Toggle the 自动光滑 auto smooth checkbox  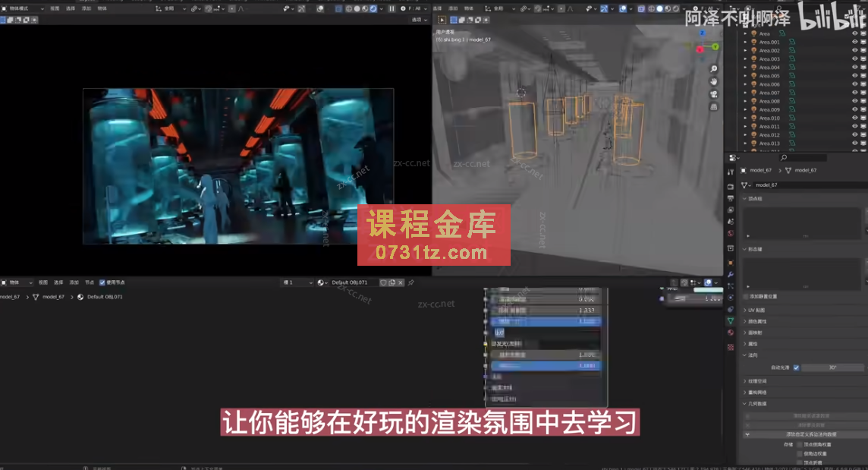click(796, 367)
